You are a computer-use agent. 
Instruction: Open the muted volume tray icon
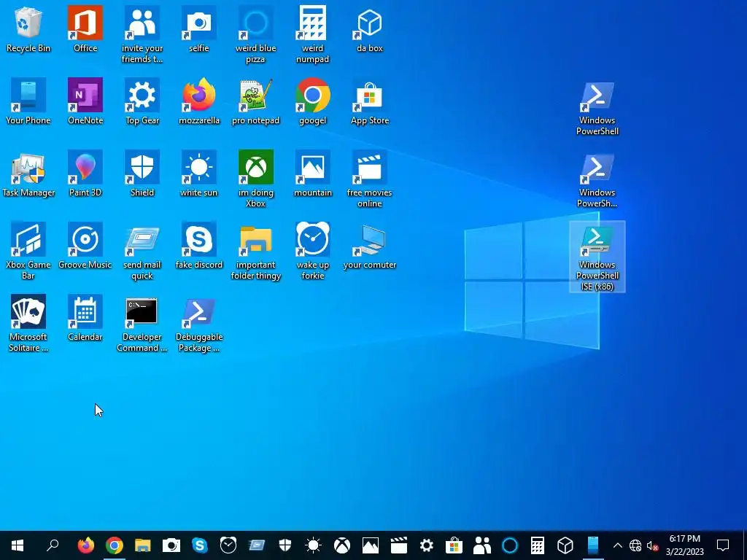pyautogui.click(x=652, y=545)
